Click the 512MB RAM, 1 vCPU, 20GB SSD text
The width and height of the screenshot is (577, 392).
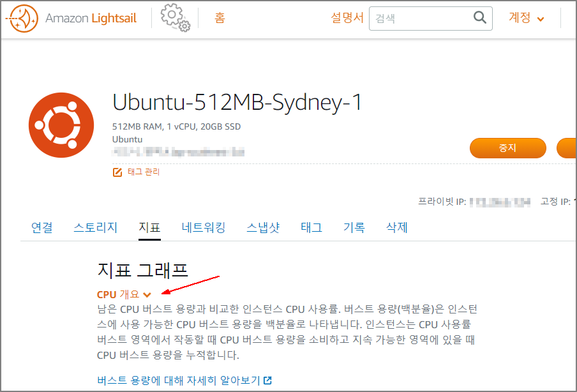click(176, 126)
